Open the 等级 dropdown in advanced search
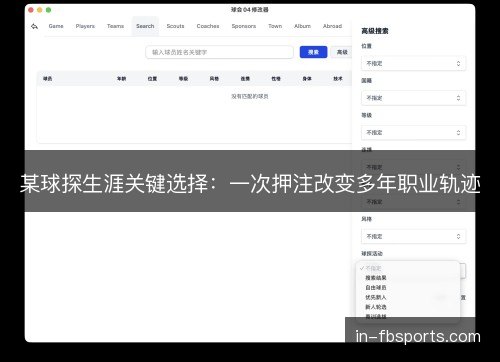The image size is (500, 362). tap(413, 133)
